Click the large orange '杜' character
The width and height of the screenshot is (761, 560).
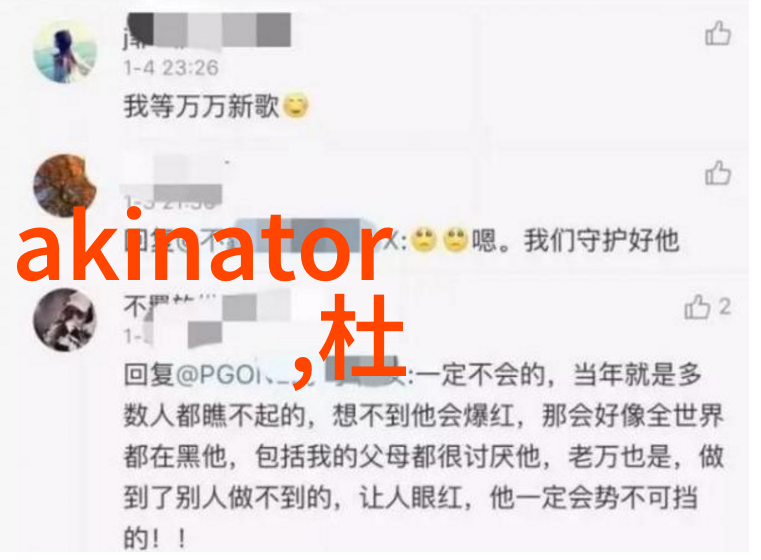362,336
